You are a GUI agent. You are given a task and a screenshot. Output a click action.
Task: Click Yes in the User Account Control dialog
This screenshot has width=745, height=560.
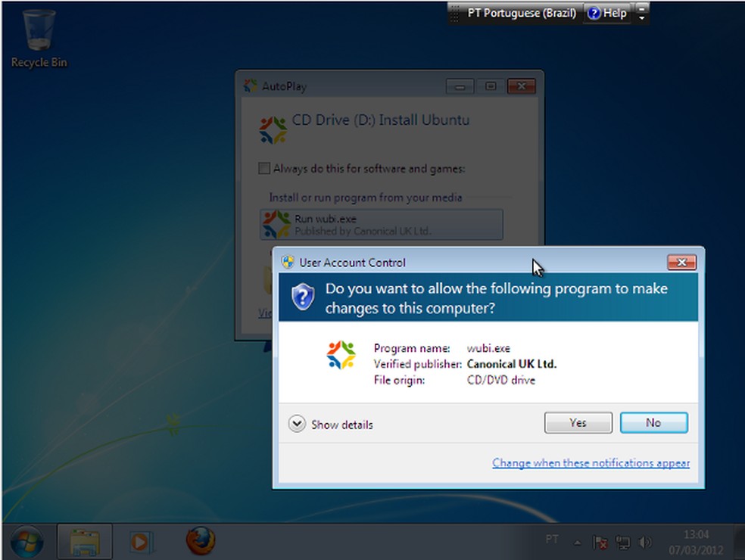pyautogui.click(x=578, y=423)
